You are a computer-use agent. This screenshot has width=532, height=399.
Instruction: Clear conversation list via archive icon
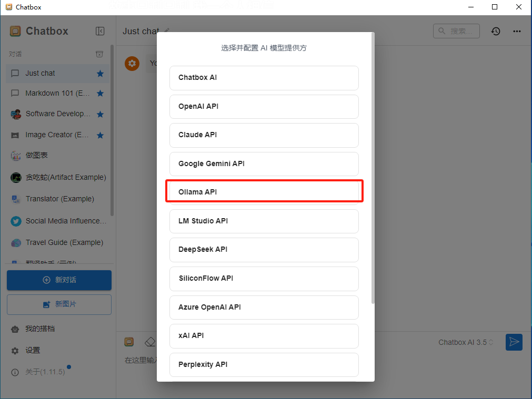click(99, 54)
